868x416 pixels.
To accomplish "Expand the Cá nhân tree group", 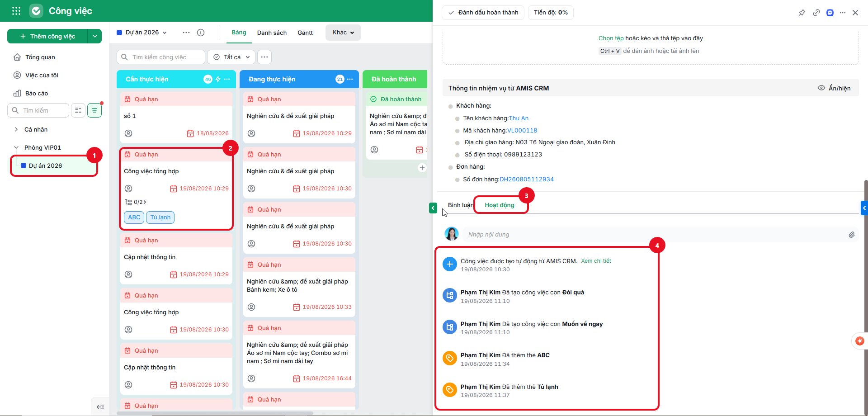I will tap(16, 129).
